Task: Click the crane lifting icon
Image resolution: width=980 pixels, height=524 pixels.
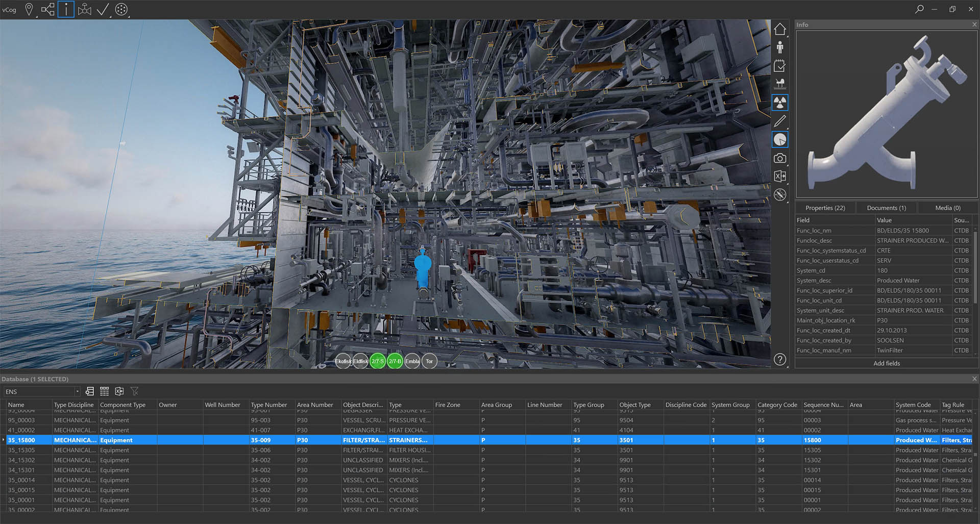Action: coord(780,84)
